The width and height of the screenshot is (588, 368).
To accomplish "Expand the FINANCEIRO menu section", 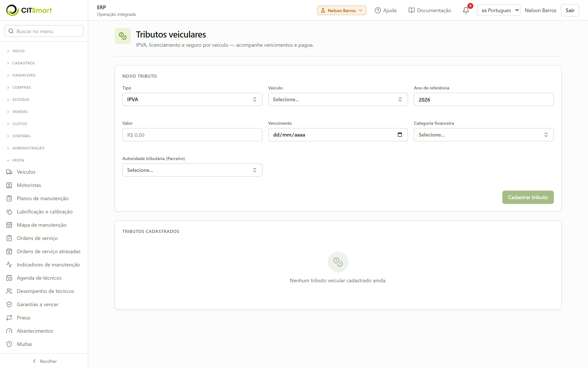I will [x=21, y=75].
